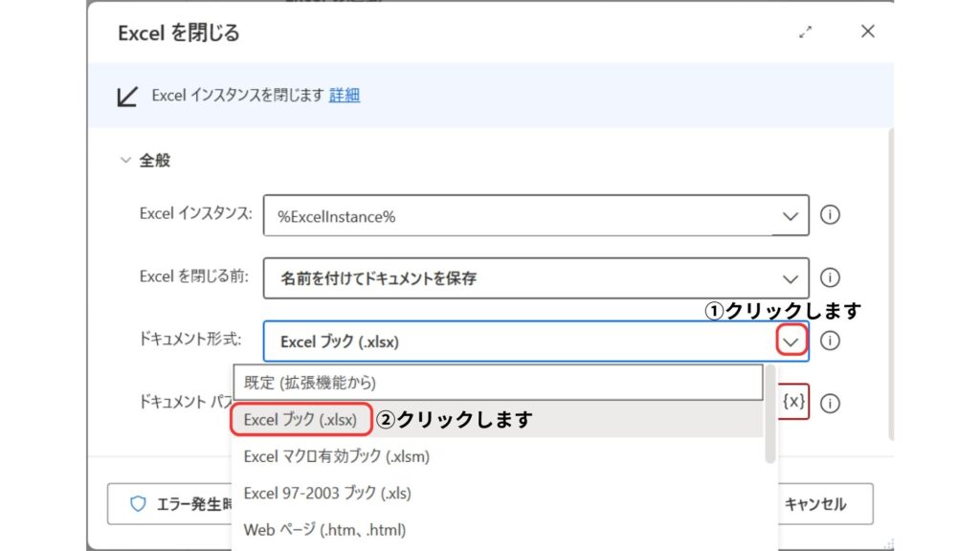The width and height of the screenshot is (980, 551).
Task: Click the shield icon on エラー発生時
Action: click(x=138, y=503)
